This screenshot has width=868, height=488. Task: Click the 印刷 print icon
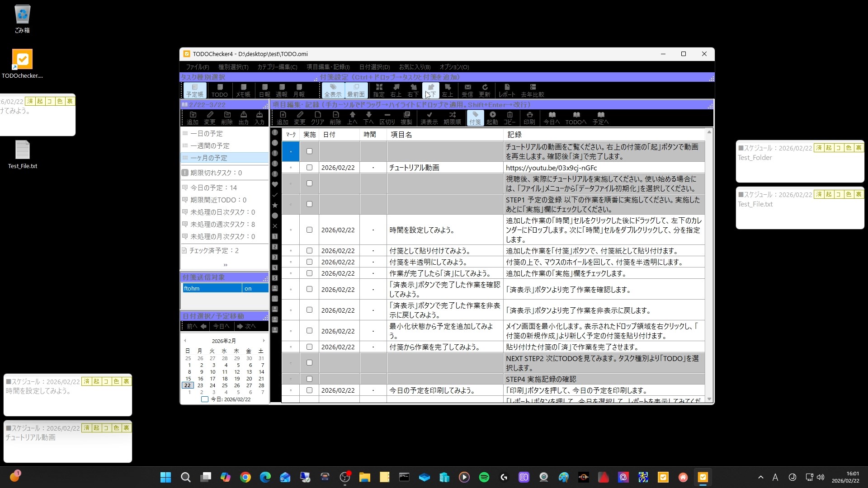529,117
